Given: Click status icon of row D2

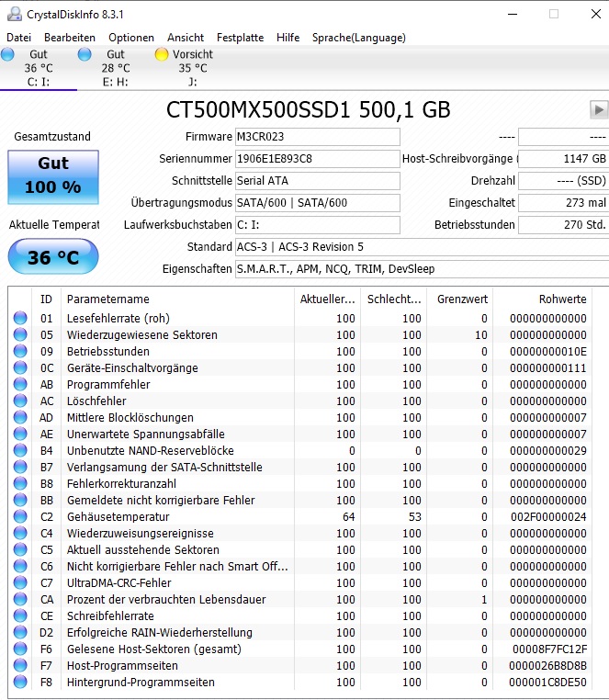Looking at the screenshot, I should (x=20, y=632).
